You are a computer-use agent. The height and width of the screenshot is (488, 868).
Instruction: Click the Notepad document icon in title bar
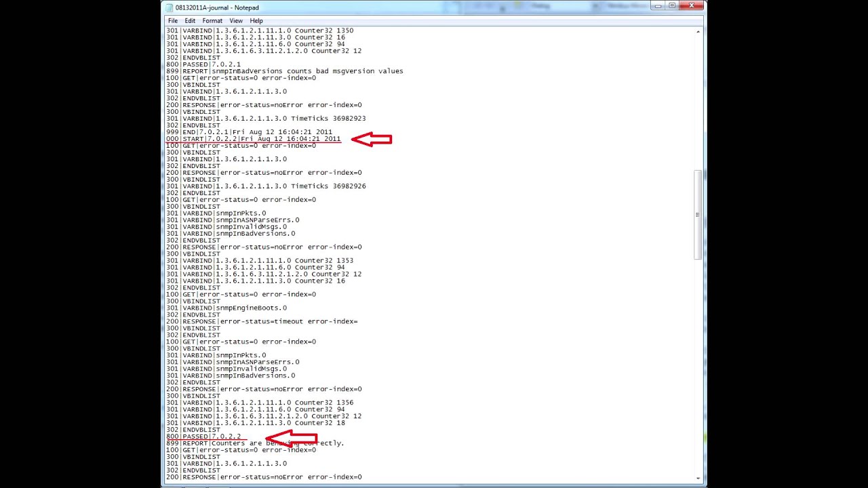(x=170, y=7)
